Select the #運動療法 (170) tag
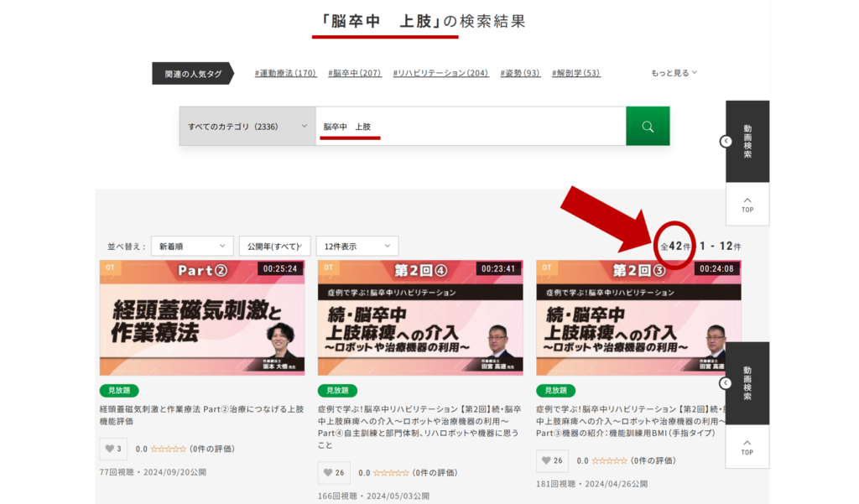The height and width of the screenshot is (504, 859). [x=285, y=73]
